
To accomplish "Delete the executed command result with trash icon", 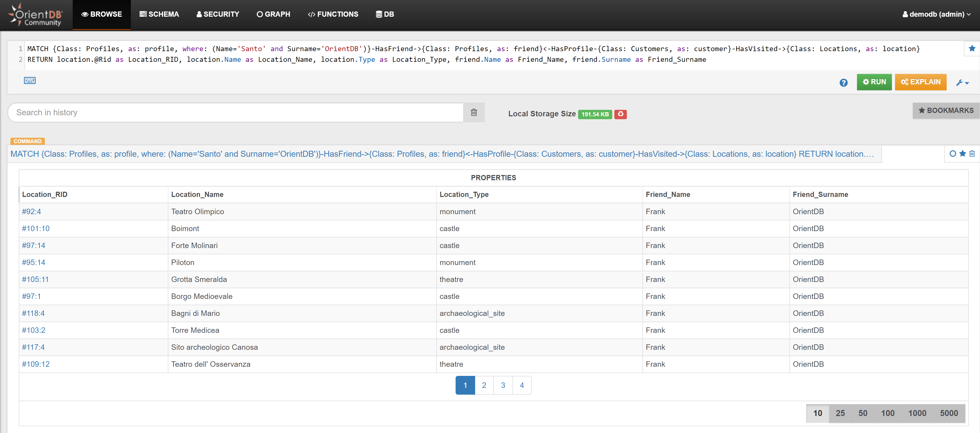I will pyautogui.click(x=972, y=153).
